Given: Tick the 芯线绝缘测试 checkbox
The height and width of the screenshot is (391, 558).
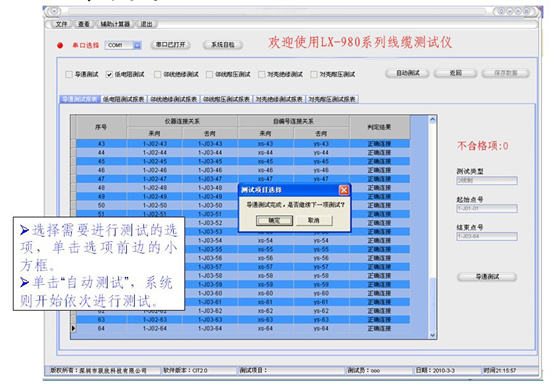Looking at the screenshot, I should (158, 74).
